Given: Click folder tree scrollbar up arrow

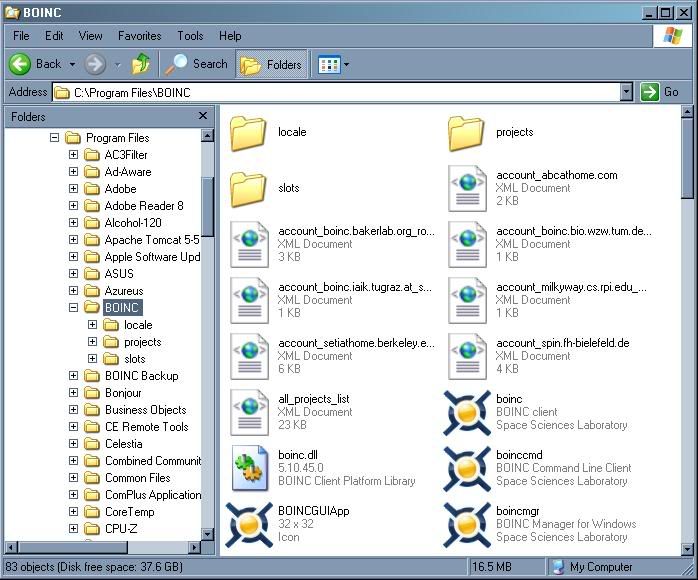Looking at the screenshot, I should pyautogui.click(x=207, y=135).
